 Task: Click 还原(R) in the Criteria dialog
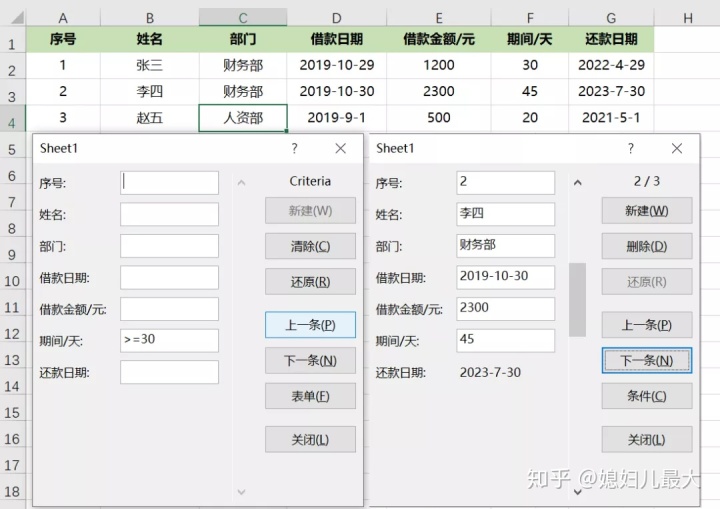click(310, 282)
